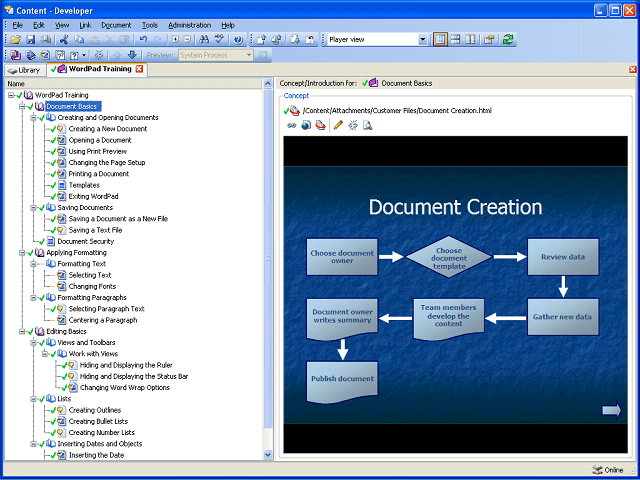The height and width of the screenshot is (480, 640).
Task: Open the Administration menu
Action: [189, 24]
